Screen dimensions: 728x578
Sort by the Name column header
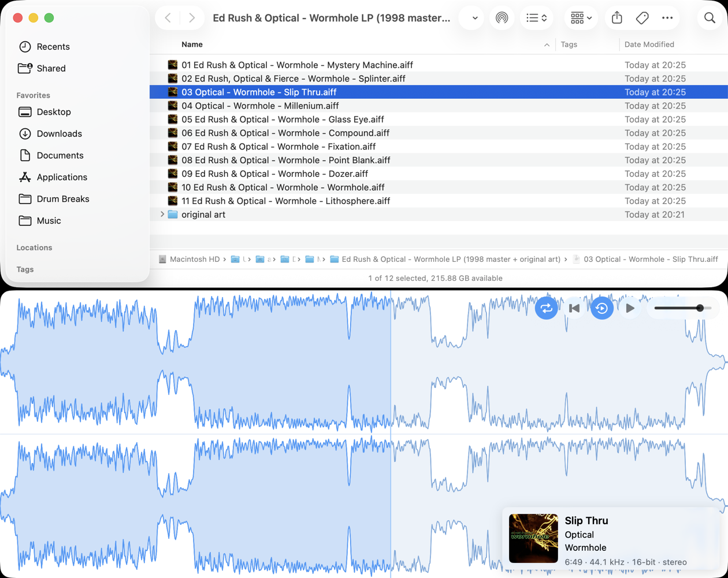192,45
